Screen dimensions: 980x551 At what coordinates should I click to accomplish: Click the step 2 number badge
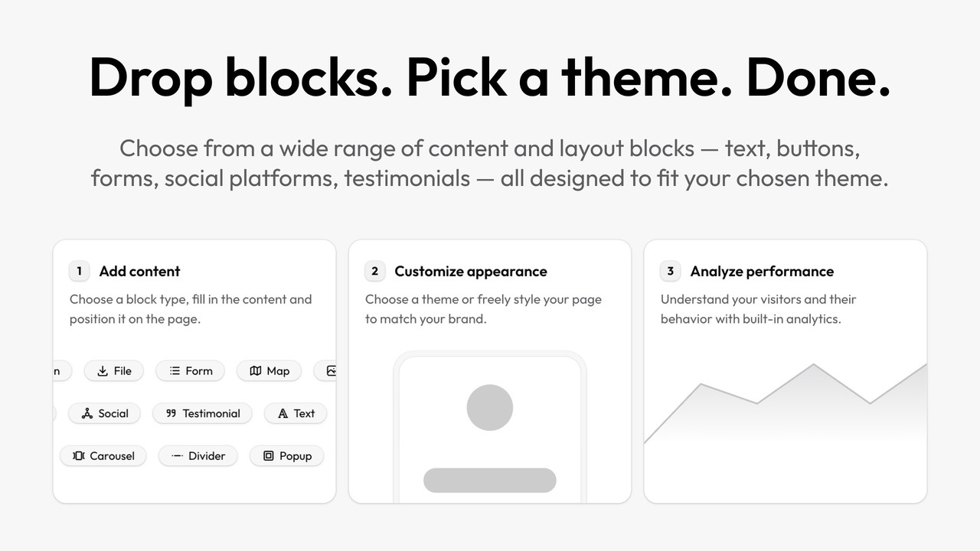(x=375, y=271)
